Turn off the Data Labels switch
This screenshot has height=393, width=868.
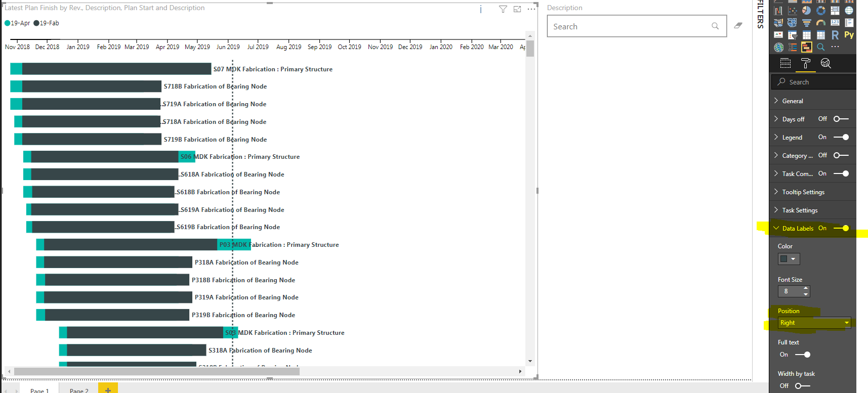[x=841, y=228]
